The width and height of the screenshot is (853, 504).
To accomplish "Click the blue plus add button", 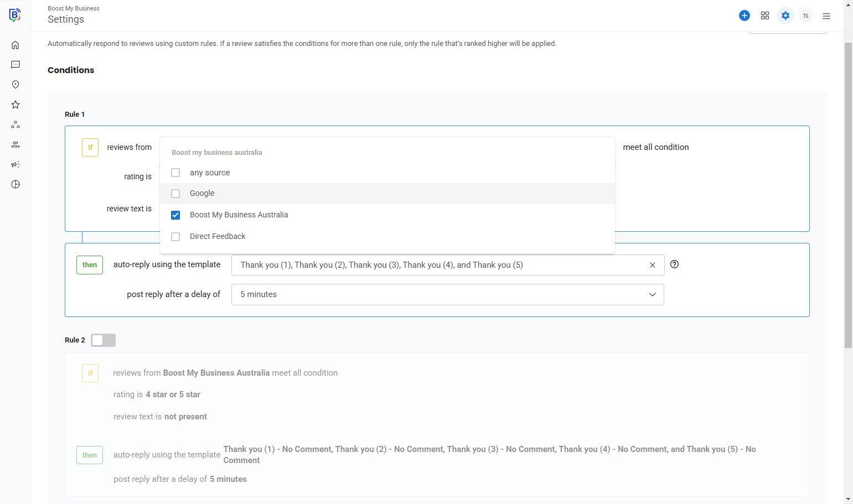I will pos(744,15).
